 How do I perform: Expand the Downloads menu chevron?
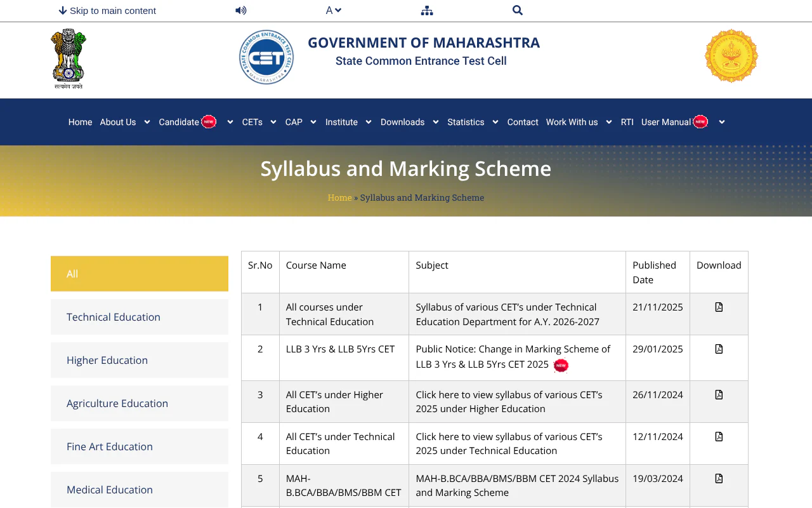(436, 122)
